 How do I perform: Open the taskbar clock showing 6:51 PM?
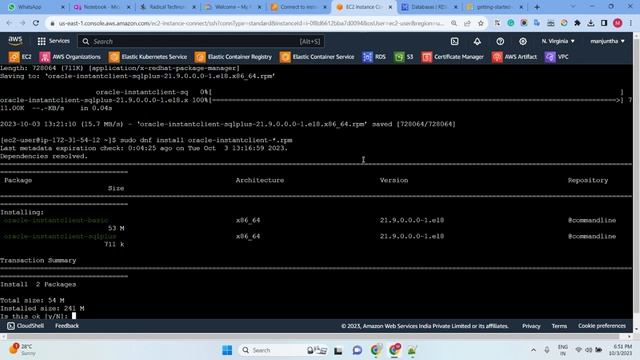tap(620, 350)
